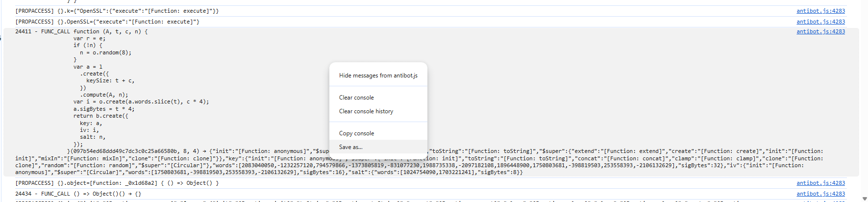
Task: Open antibot.js:4283 link beside {}.OpenSSL= log
Action: (x=820, y=22)
